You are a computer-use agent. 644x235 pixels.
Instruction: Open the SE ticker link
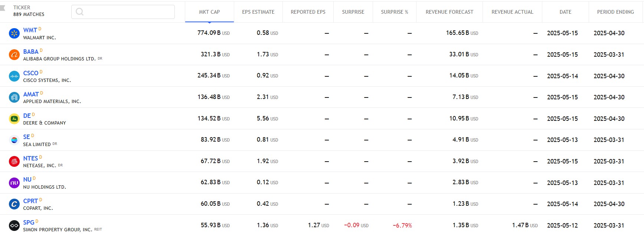tap(27, 137)
